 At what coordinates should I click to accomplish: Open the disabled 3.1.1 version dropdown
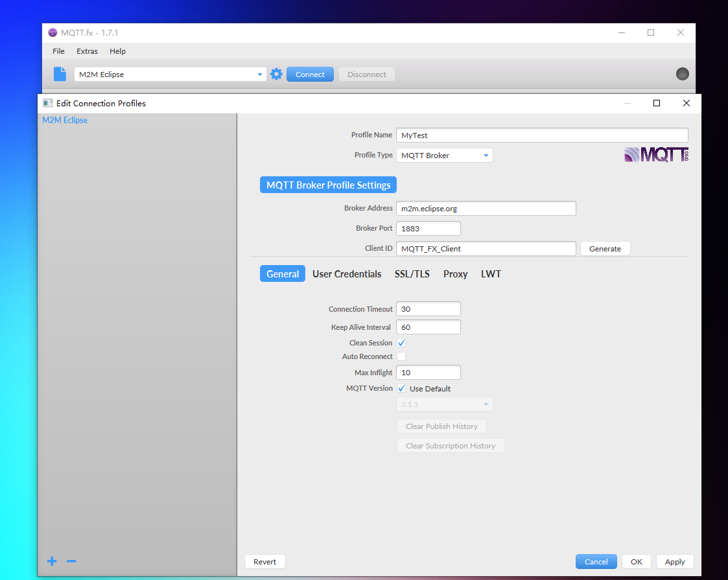point(444,404)
